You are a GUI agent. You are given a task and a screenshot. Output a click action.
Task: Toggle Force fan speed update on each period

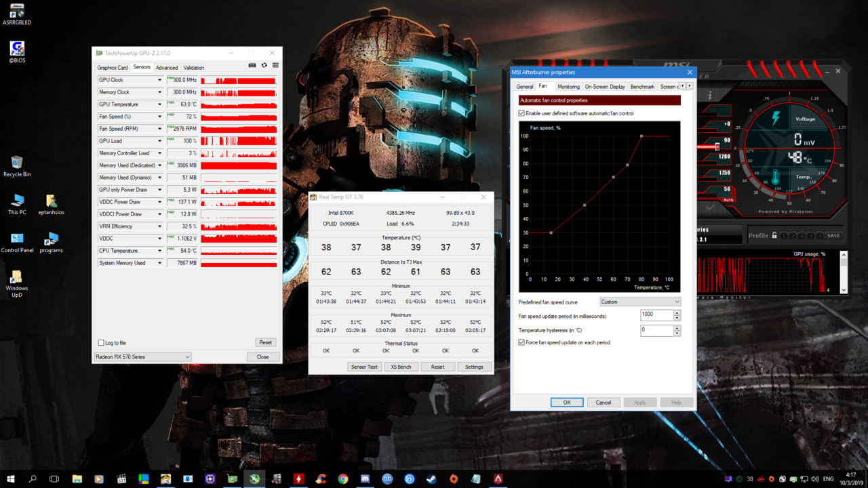click(521, 342)
